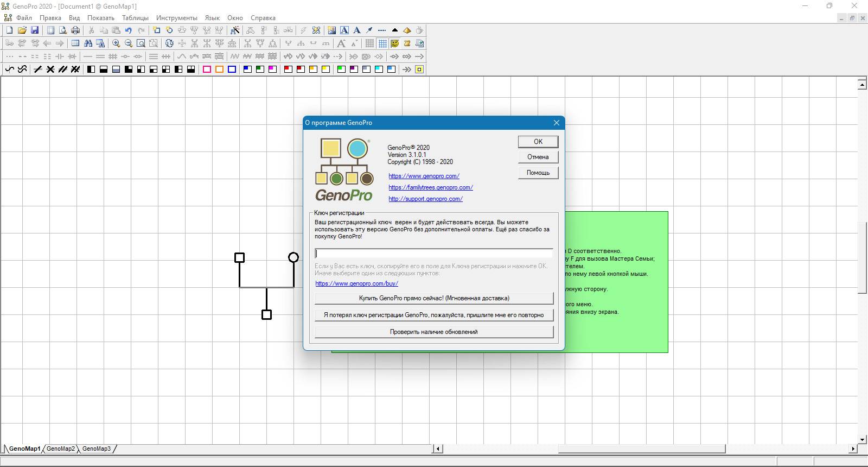Screen dimensions: 868x467
Task: Open the Таблицы menu
Action: click(x=135, y=18)
